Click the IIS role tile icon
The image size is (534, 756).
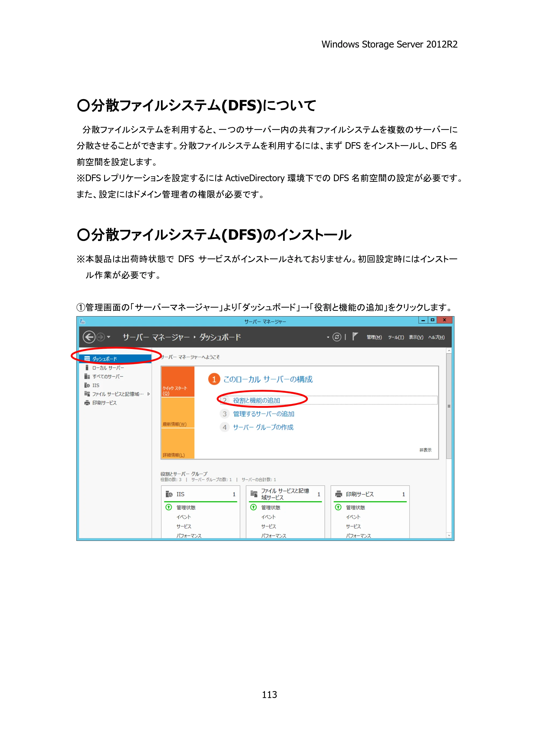tap(169, 494)
